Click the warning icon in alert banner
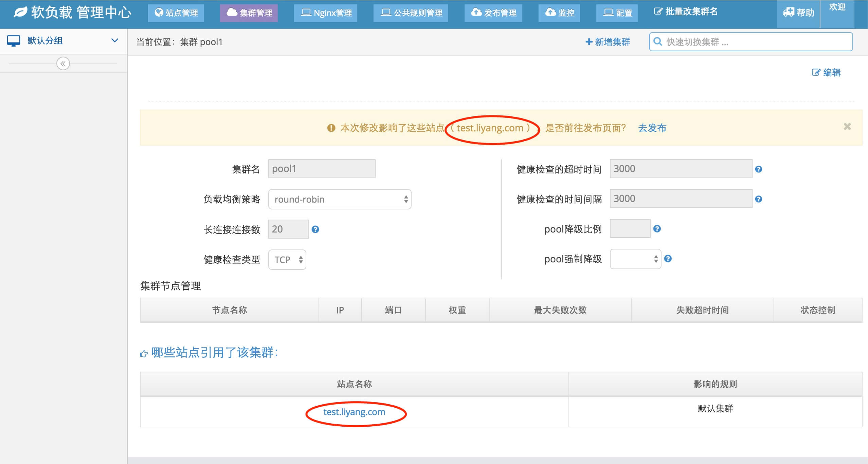 [x=331, y=128]
